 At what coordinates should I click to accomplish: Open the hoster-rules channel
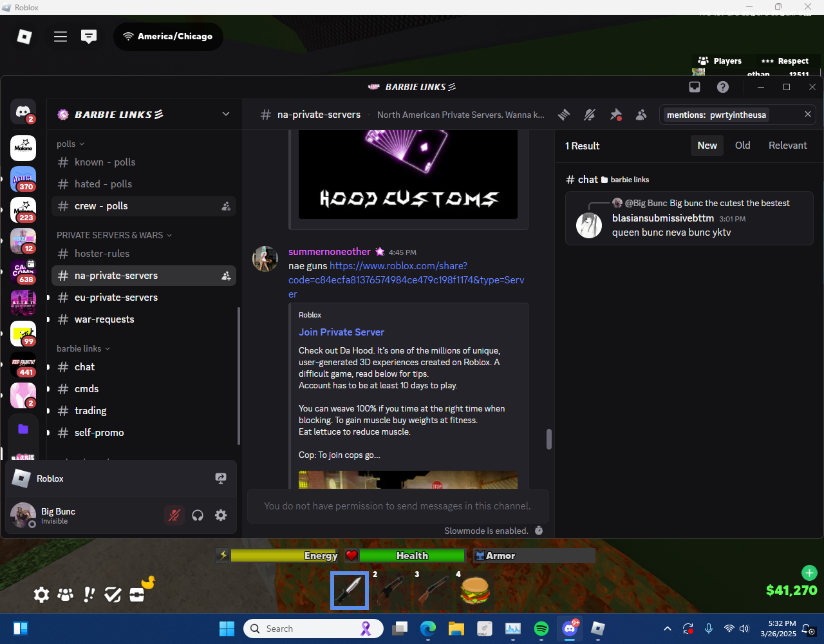pyautogui.click(x=144, y=254)
